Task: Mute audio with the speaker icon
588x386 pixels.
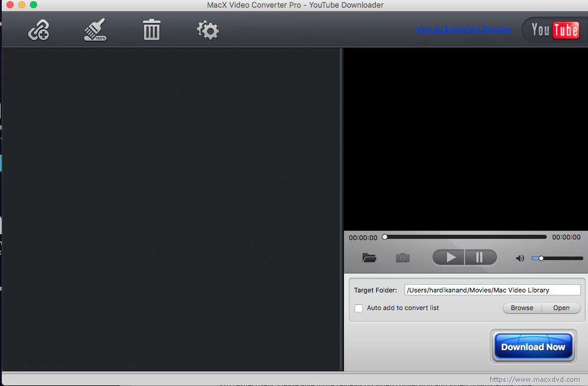Action: [x=520, y=258]
